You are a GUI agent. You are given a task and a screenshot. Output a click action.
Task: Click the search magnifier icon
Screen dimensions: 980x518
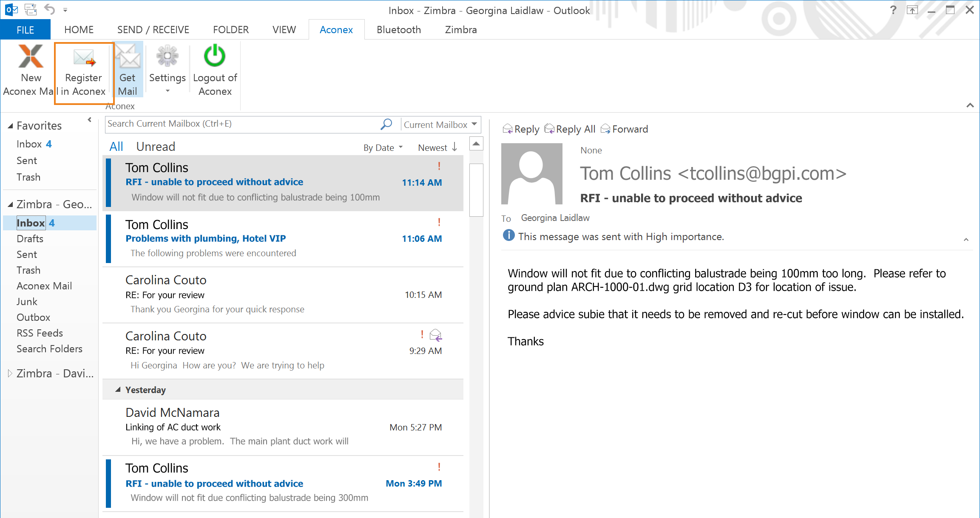pos(386,124)
